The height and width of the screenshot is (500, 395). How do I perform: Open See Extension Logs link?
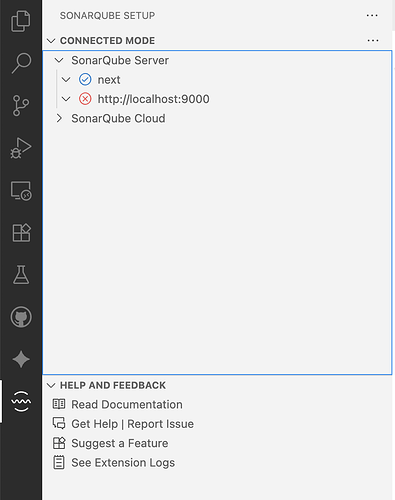tap(123, 462)
